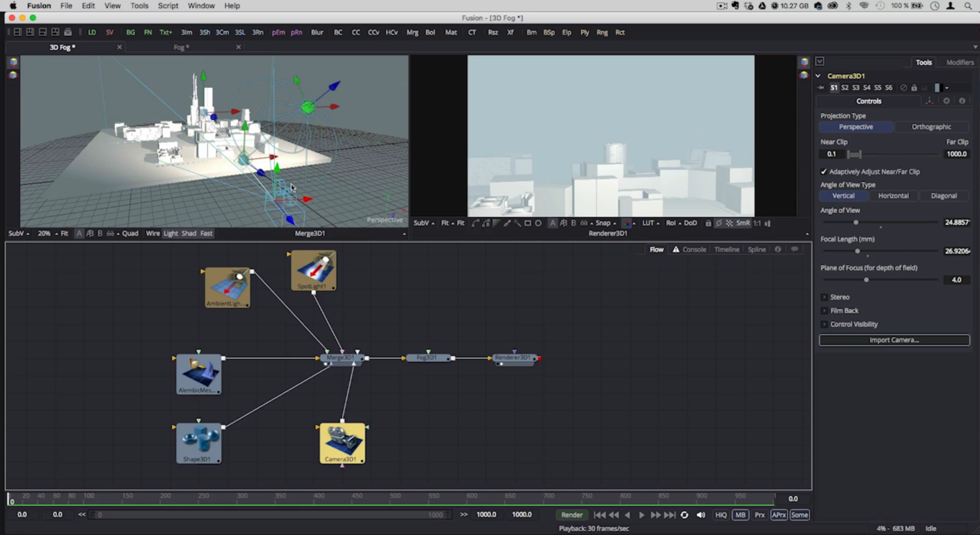Image resolution: width=980 pixels, height=535 pixels.
Task: Collapse the Camera3D1 controls section
Action: 818,75
